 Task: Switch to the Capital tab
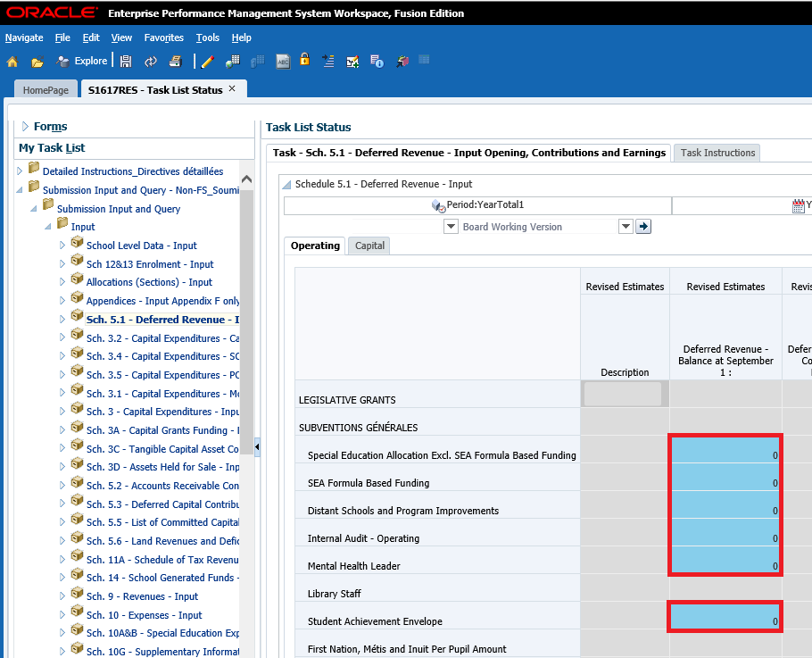(x=369, y=246)
